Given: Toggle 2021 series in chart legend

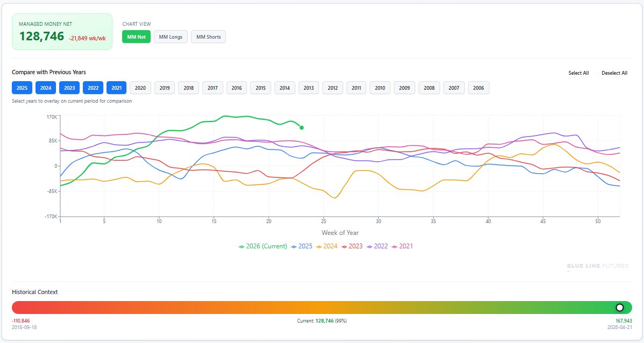Looking at the screenshot, I should [x=402, y=246].
